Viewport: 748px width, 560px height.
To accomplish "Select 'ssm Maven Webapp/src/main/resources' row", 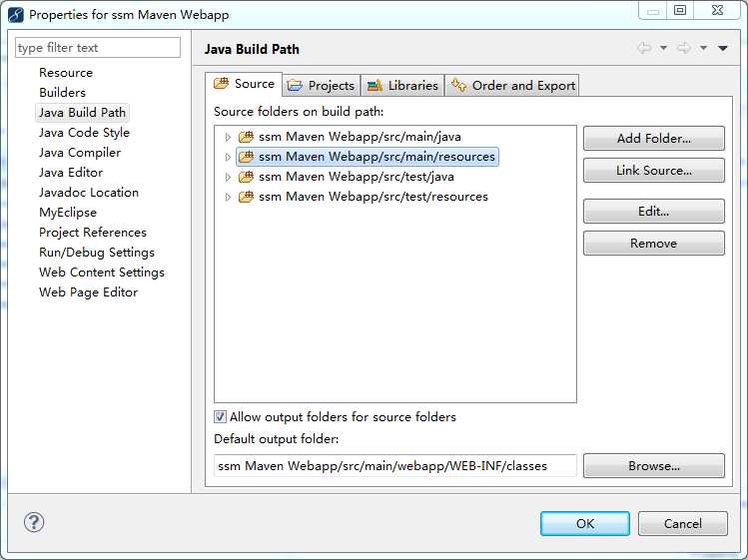I will coord(368,157).
